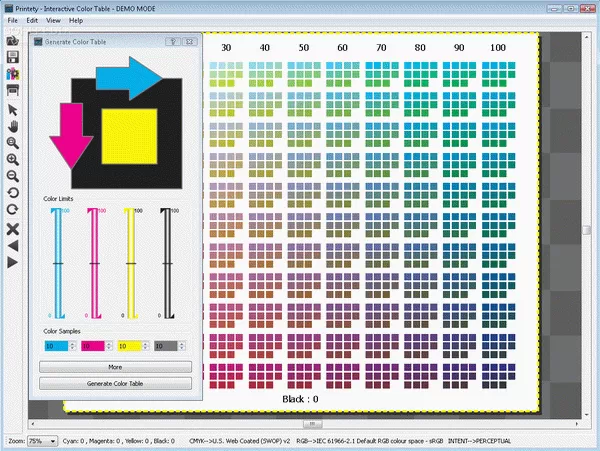Click the cyan color samples field

point(56,346)
